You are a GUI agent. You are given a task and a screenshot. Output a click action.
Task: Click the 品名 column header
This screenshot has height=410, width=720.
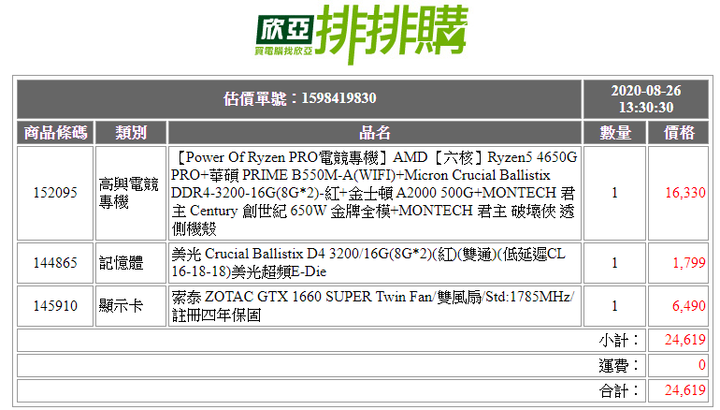coord(375,133)
